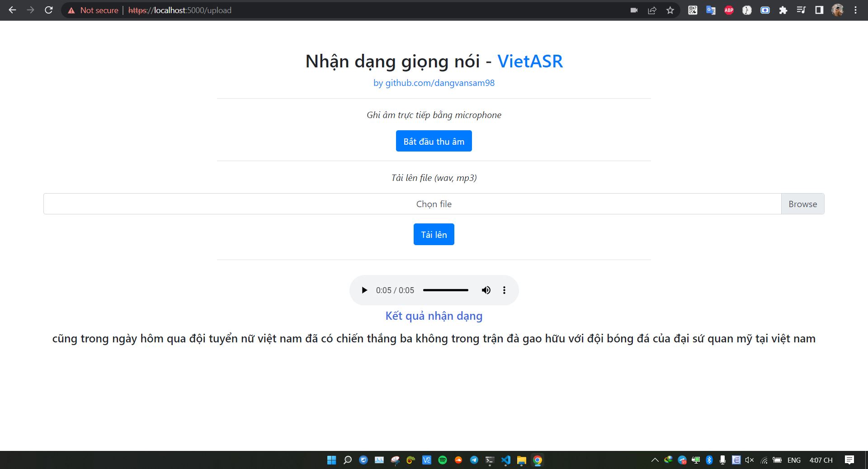Open the terminal app in the taskbar
The height and width of the screenshot is (469, 868).
pyautogui.click(x=490, y=460)
